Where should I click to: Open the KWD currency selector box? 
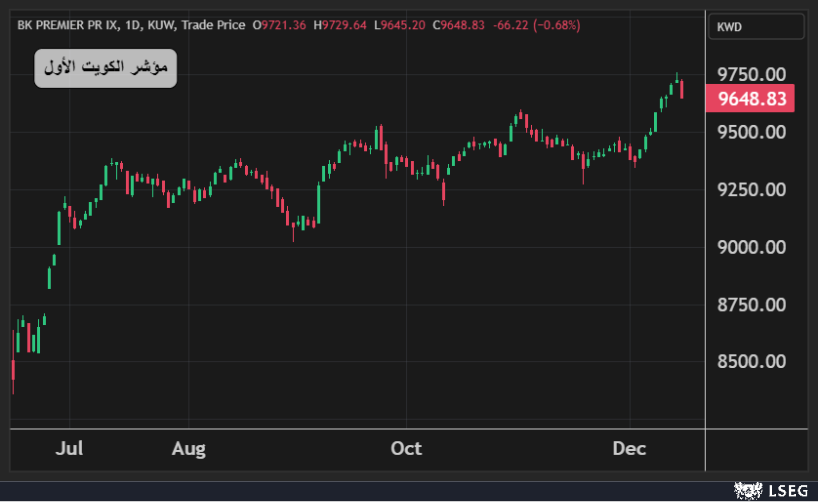click(756, 27)
